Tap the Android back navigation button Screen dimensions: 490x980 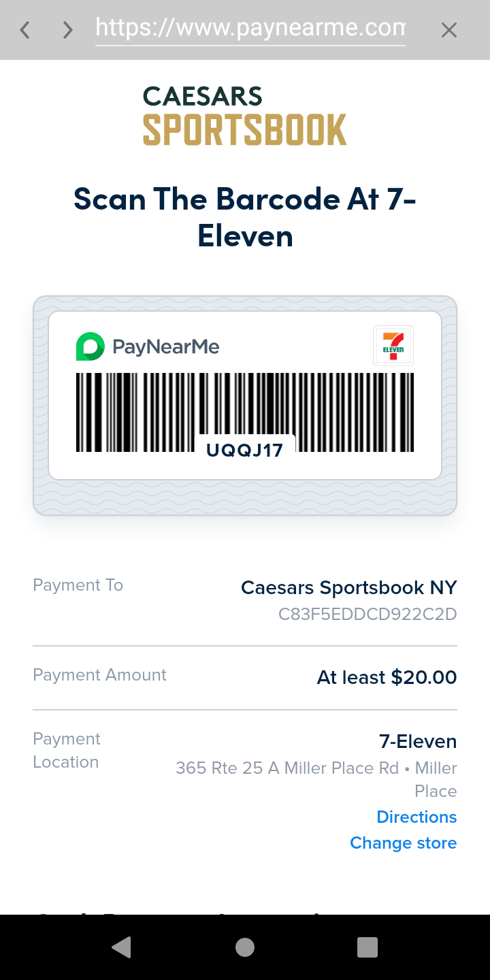[121, 947]
